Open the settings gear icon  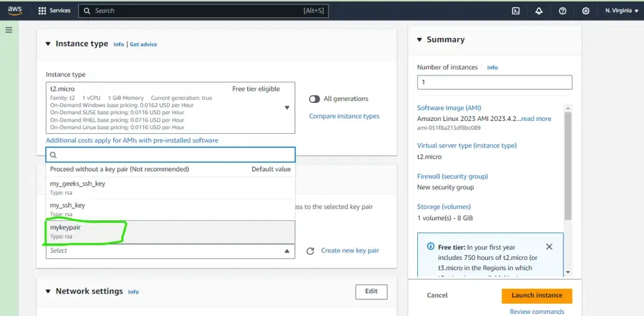coord(585,11)
